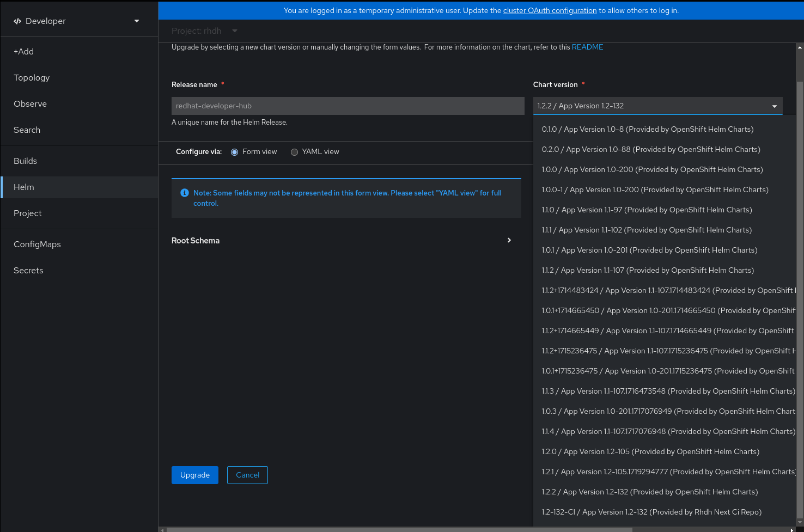Select chart version 1.1.4 in the list
This screenshot has width=804, height=532.
(664, 431)
